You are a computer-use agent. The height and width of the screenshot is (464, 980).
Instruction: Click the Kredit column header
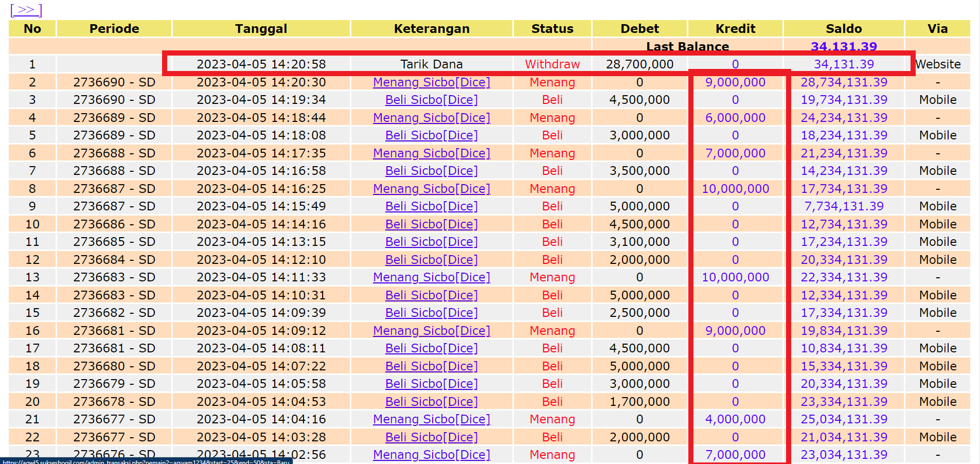(x=735, y=29)
